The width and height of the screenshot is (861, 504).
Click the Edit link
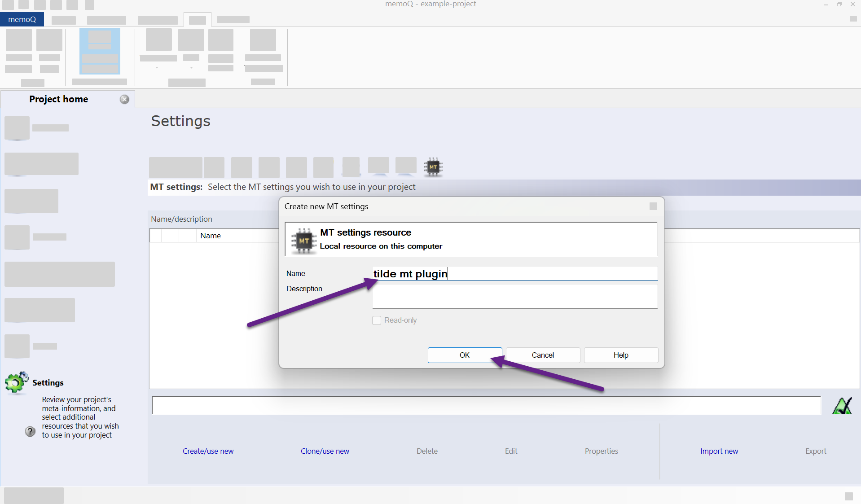(x=511, y=451)
